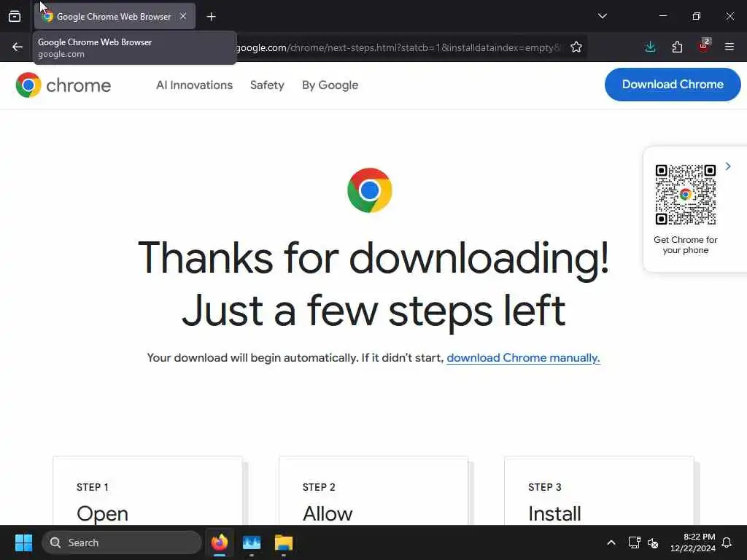Screen dimensions: 747x560
Task: Click the network display tray icon
Action: point(634,542)
